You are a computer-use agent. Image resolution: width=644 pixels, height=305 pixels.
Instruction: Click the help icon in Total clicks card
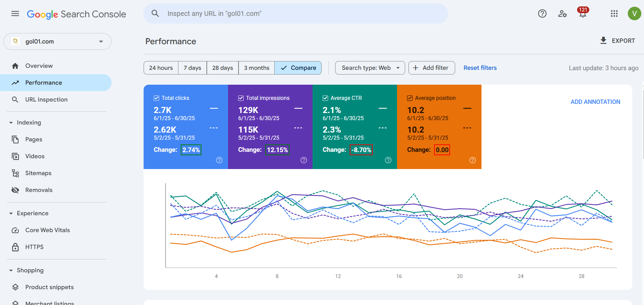(219, 160)
